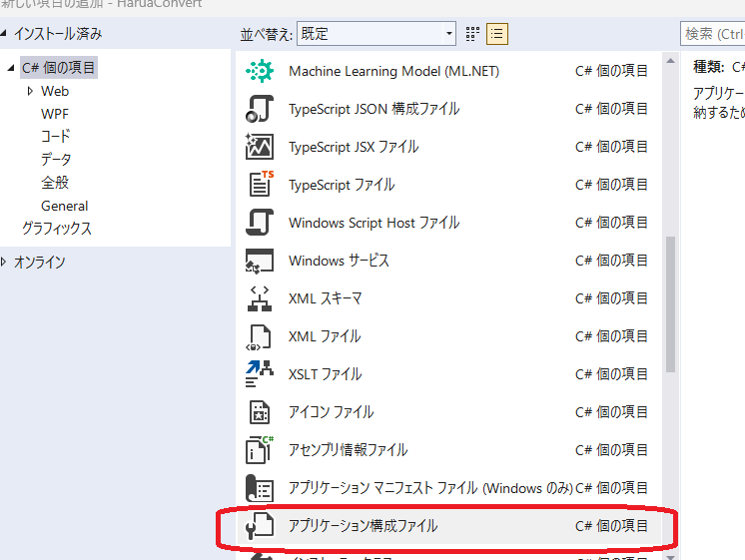Expand the Web tree node
Screen dimensions: 745x560
click(x=30, y=91)
